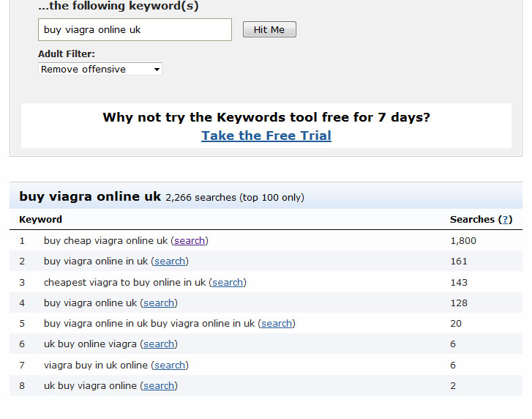
Task: Click the Hit Me button
Action: 269,29
